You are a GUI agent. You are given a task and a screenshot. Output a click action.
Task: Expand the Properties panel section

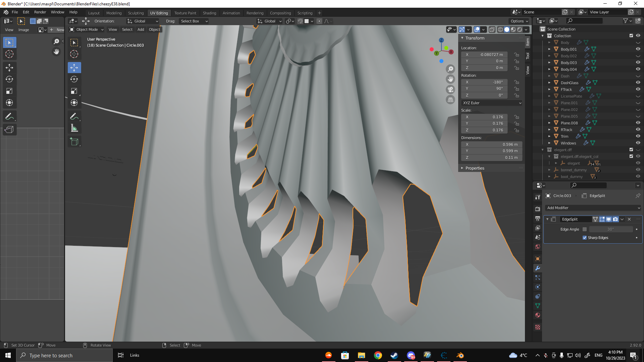(x=475, y=168)
